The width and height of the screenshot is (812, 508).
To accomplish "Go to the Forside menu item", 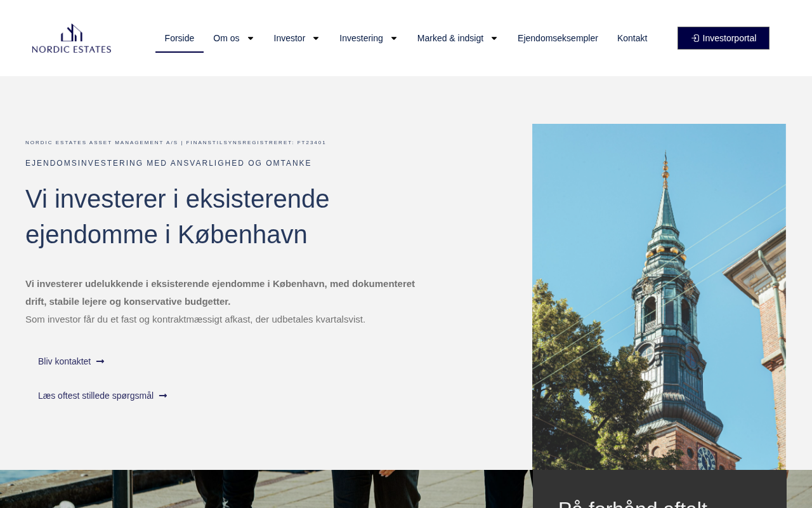I will coord(180,38).
